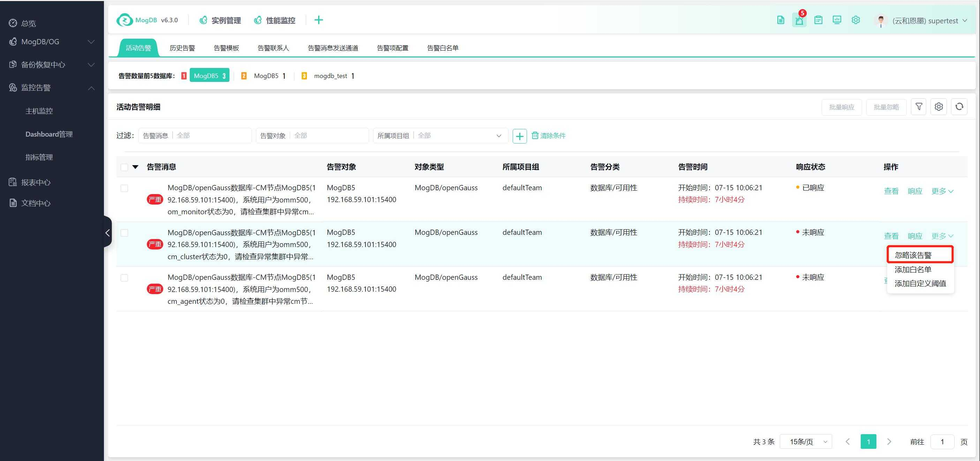The height and width of the screenshot is (461, 980).
Task: Click the 前往 page number input
Action: [x=942, y=441]
